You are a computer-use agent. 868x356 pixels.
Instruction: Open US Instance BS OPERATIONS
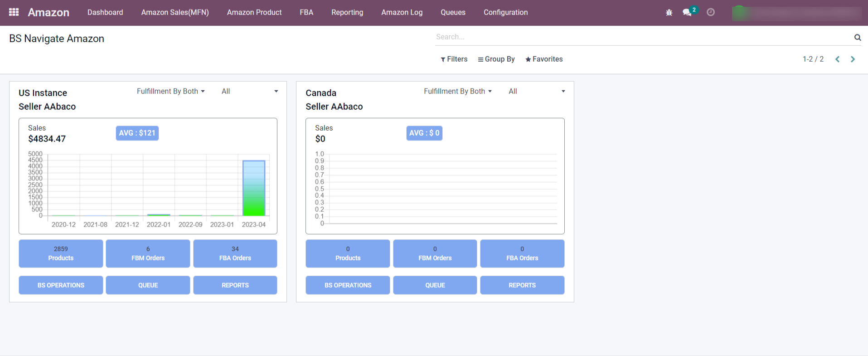coord(61,285)
